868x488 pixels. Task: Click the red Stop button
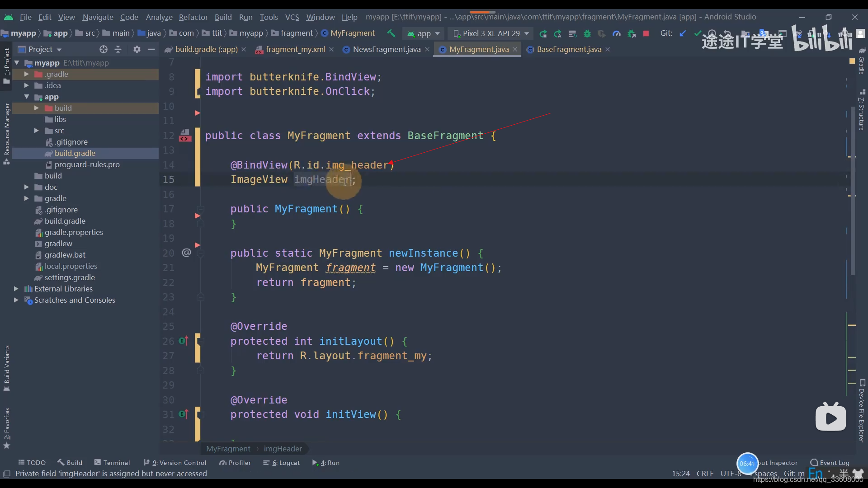pyautogui.click(x=646, y=33)
